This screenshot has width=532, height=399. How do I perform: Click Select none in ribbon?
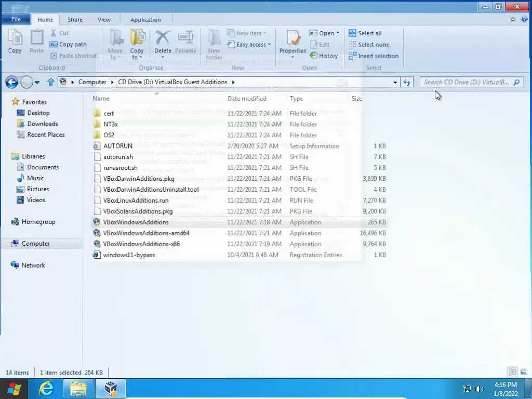[369, 45]
